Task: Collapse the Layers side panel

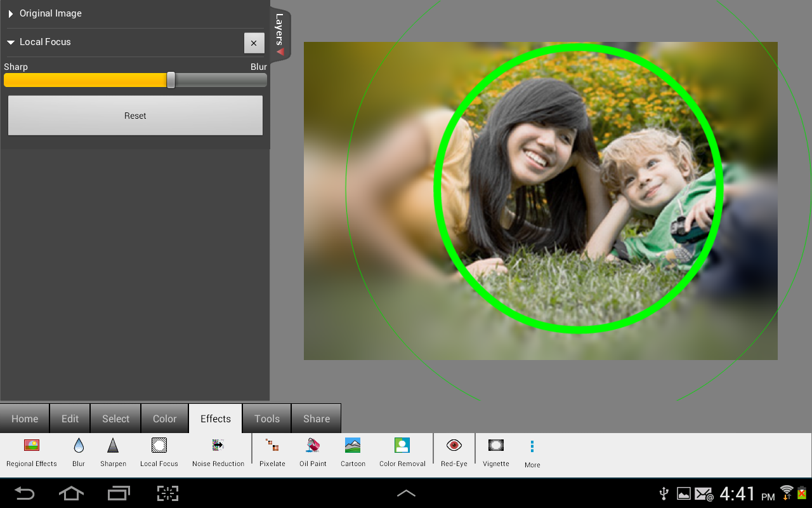Action: (280, 35)
